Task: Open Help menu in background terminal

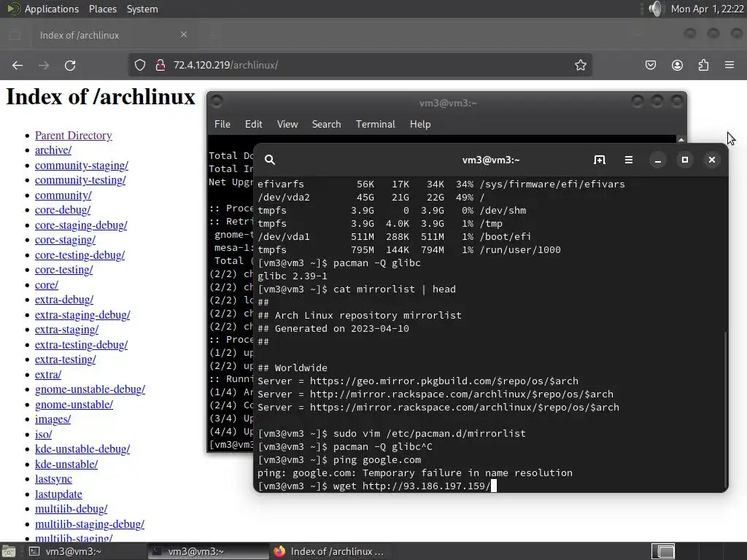Action: coord(420,124)
